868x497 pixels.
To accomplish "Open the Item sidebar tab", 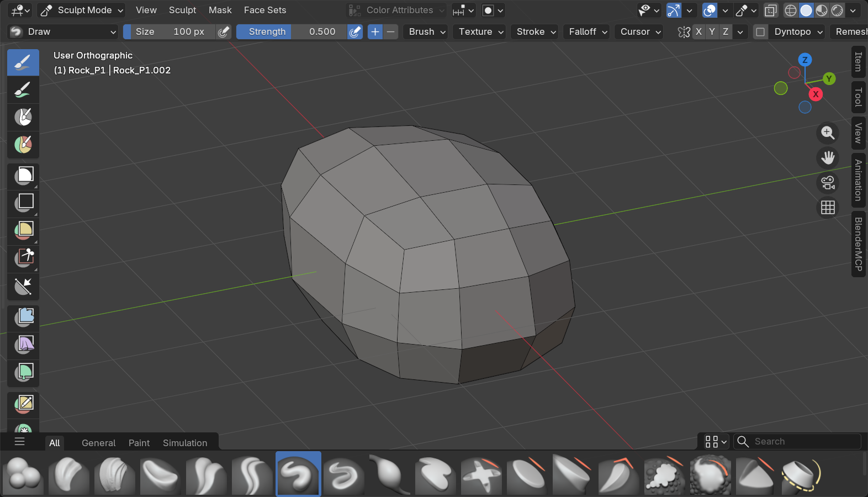I will point(858,62).
